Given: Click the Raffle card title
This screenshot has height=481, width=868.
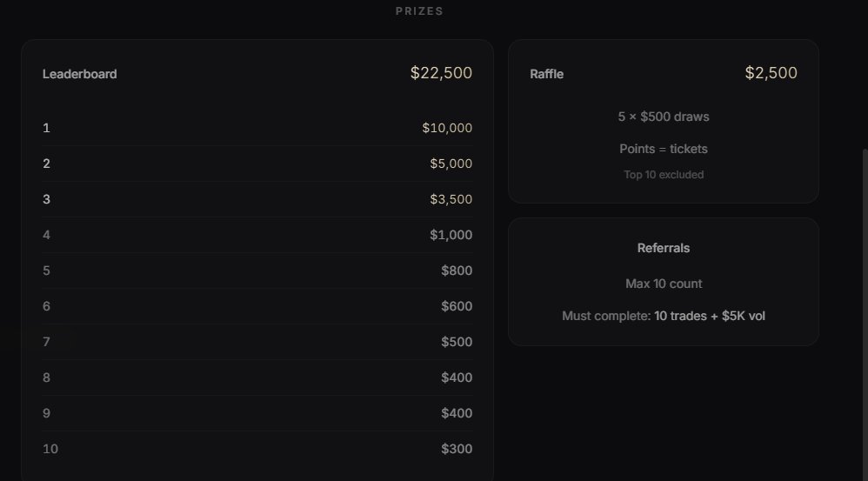Looking at the screenshot, I should pyautogui.click(x=546, y=74).
